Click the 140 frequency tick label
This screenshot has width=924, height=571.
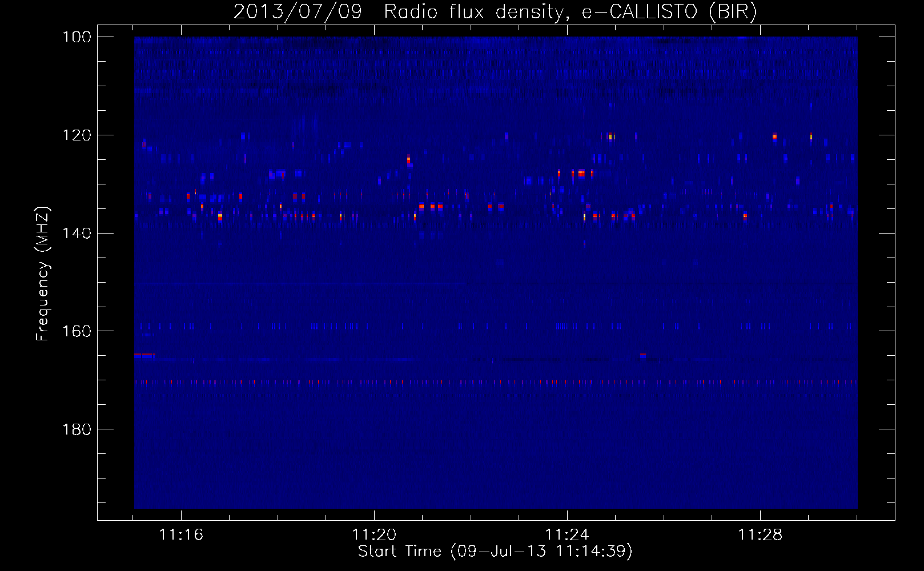[x=77, y=234]
